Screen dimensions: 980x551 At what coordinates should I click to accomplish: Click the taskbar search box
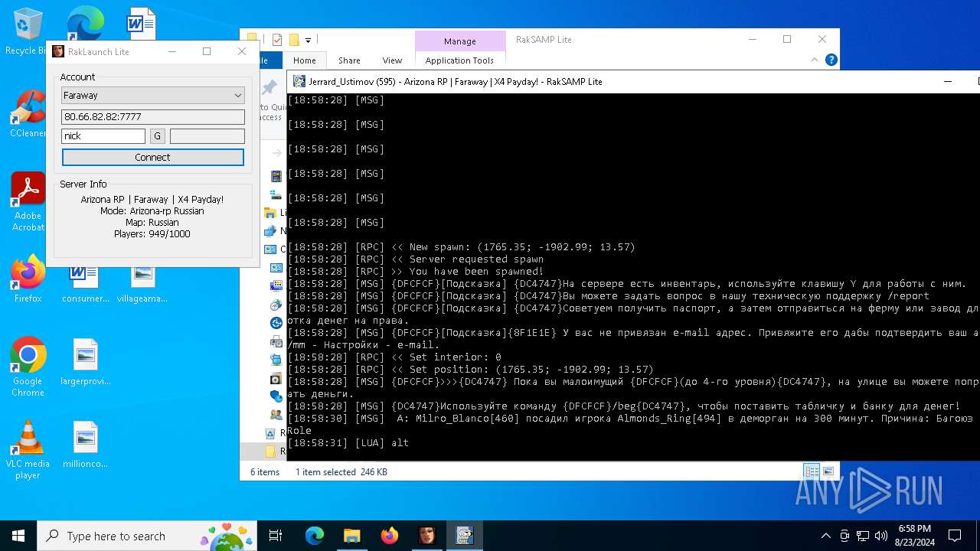click(148, 536)
